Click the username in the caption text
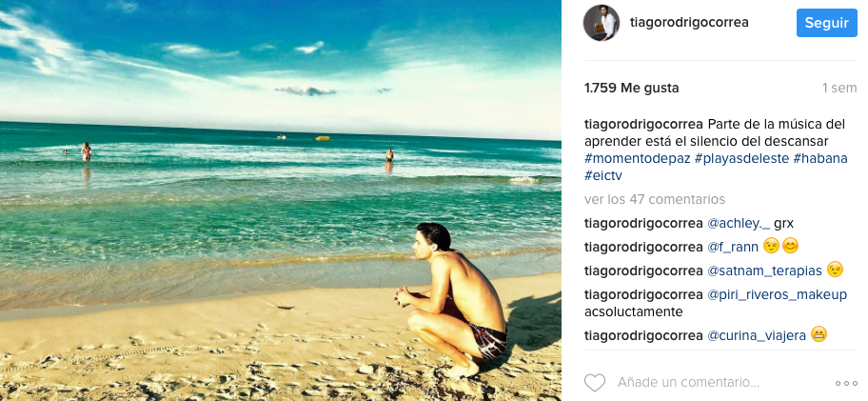This screenshot has width=868, height=401. coord(643,124)
